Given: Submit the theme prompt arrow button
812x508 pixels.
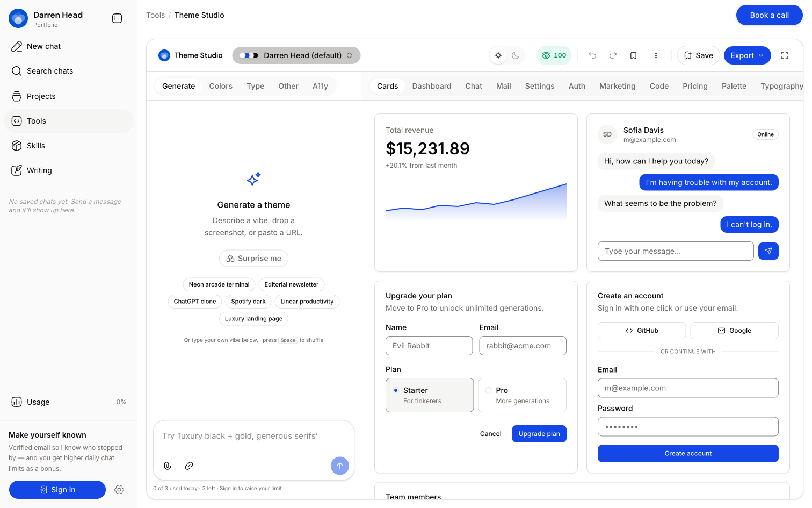Looking at the screenshot, I should point(340,466).
